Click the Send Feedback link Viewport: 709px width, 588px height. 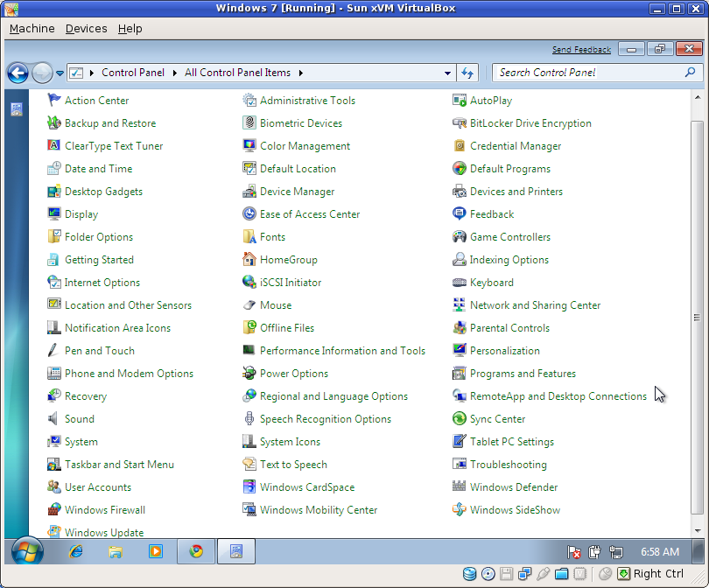pyautogui.click(x=581, y=49)
